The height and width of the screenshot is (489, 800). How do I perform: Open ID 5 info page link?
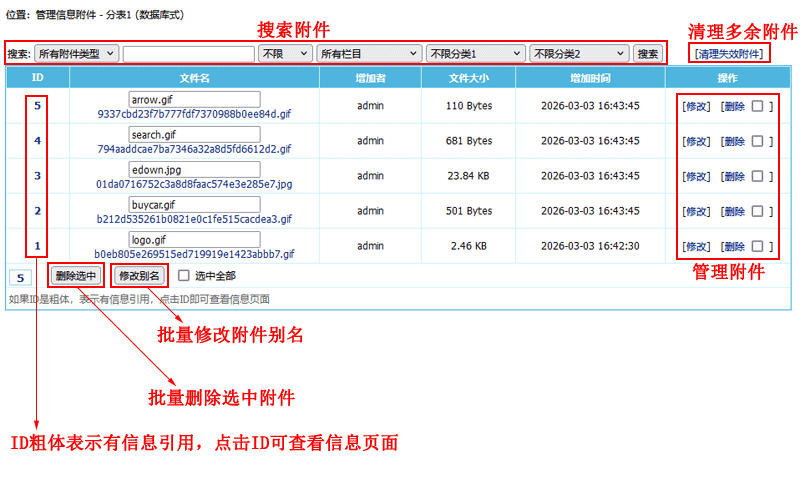click(37, 106)
